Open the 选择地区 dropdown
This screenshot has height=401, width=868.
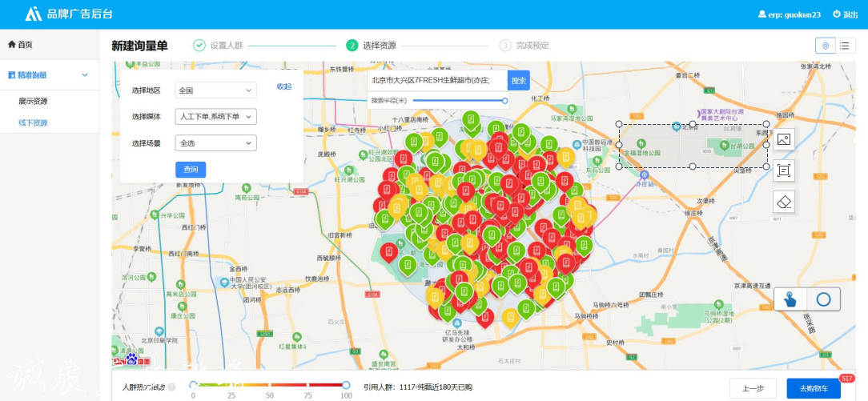216,90
